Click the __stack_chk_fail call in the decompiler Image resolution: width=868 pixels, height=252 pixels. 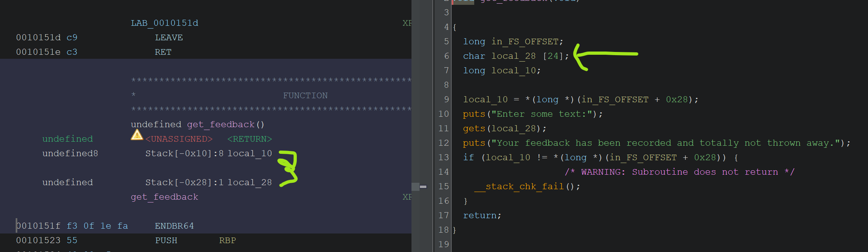(x=519, y=186)
